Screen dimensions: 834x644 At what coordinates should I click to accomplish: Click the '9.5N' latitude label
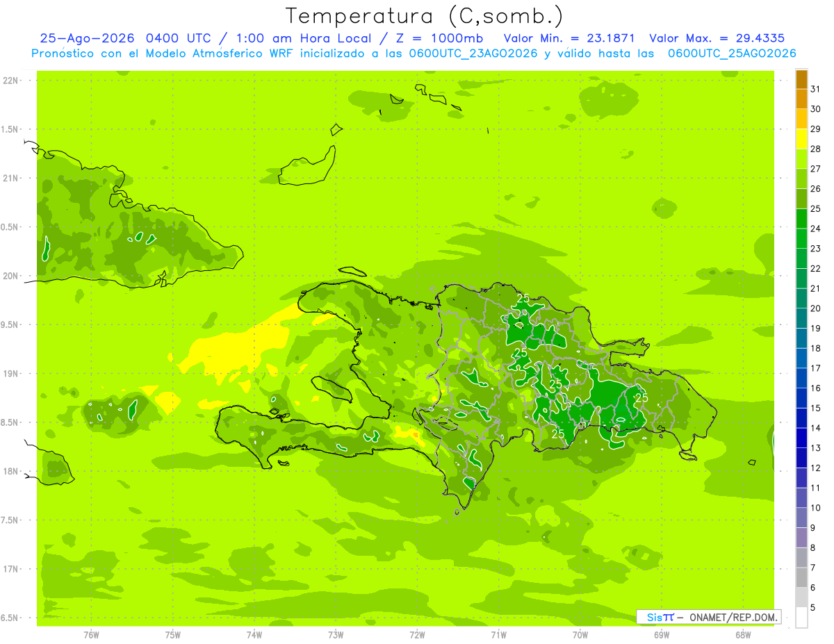pyautogui.click(x=10, y=325)
